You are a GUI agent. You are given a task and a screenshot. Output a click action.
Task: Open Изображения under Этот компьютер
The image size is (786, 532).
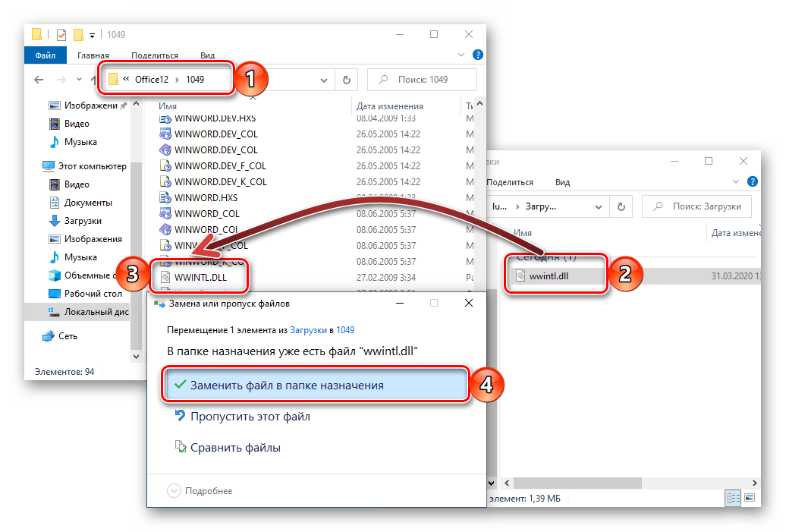click(85, 238)
